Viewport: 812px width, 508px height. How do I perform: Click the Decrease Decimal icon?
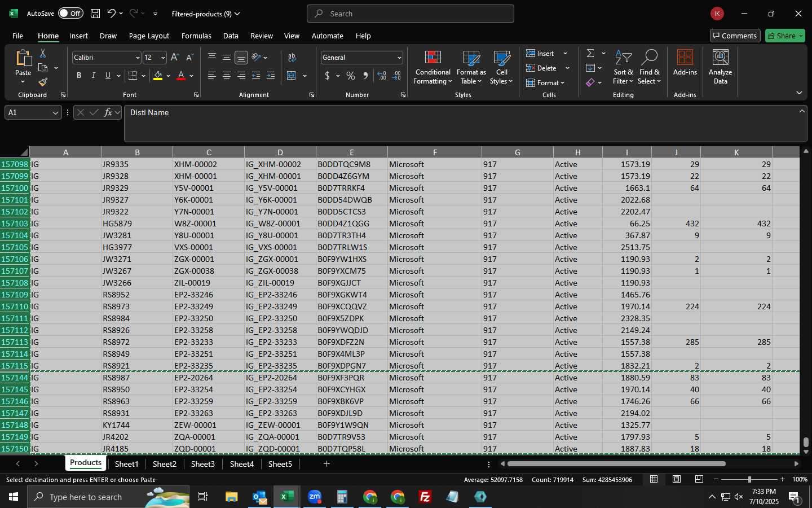pos(396,76)
